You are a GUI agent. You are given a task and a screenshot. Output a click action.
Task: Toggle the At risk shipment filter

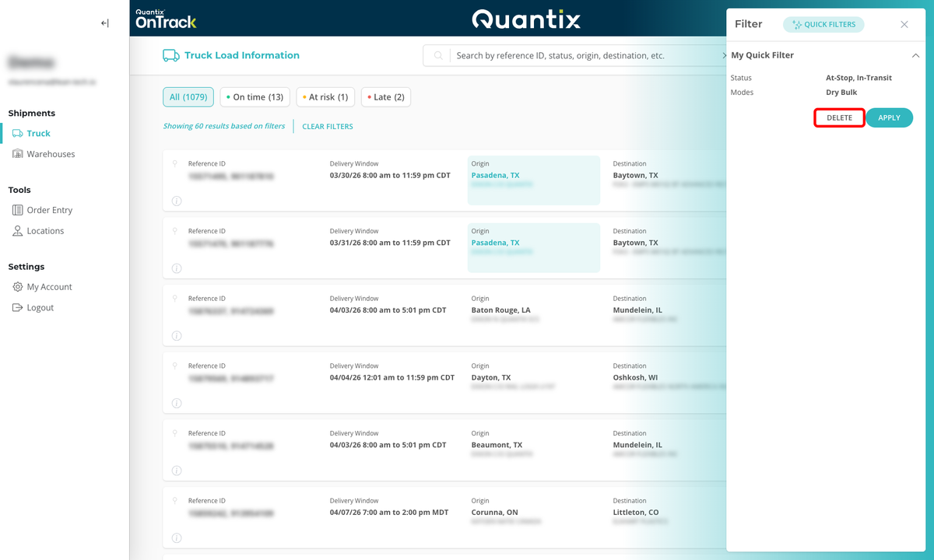[x=325, y=96]
